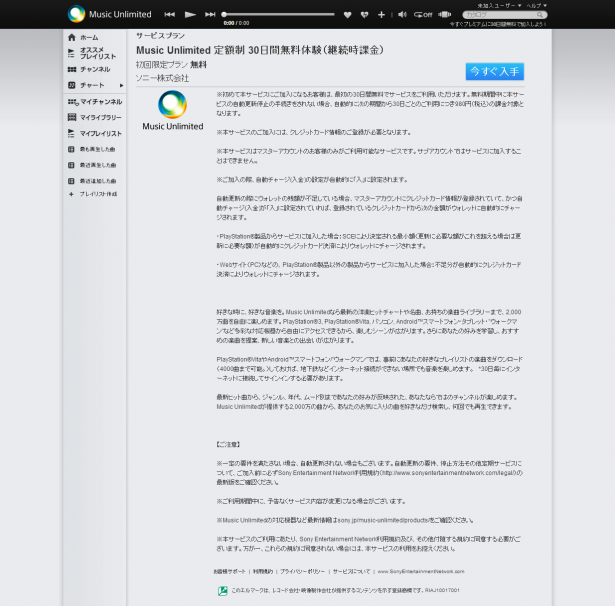Open the recently added songs playlist
615x606 pixels.
[98, 181]
